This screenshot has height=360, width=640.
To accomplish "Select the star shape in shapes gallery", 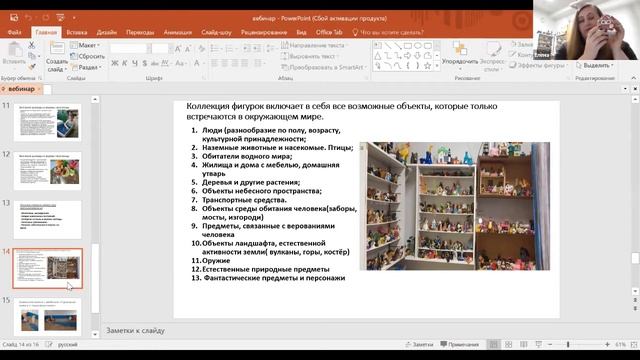I will (x=427, y=65).
